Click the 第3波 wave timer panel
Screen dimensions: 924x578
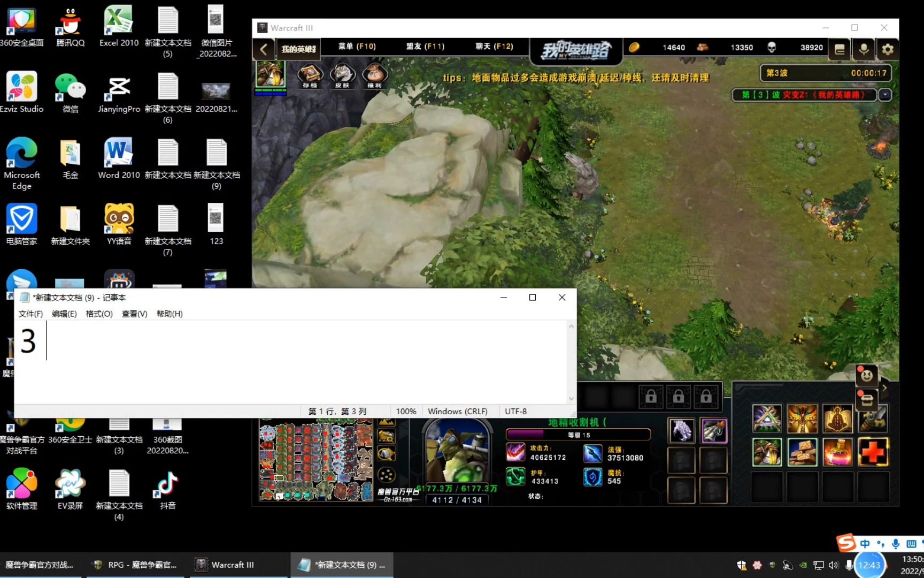[826, 73]
